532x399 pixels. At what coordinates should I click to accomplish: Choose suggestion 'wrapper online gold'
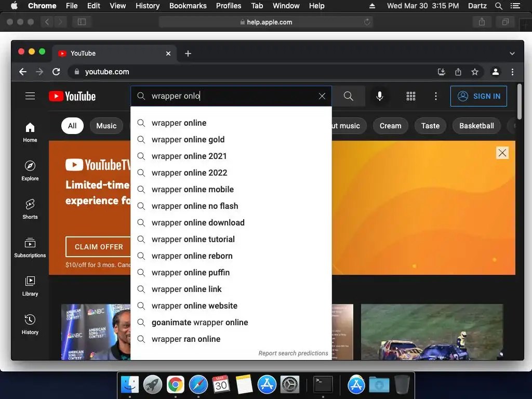tap(231, 139)
